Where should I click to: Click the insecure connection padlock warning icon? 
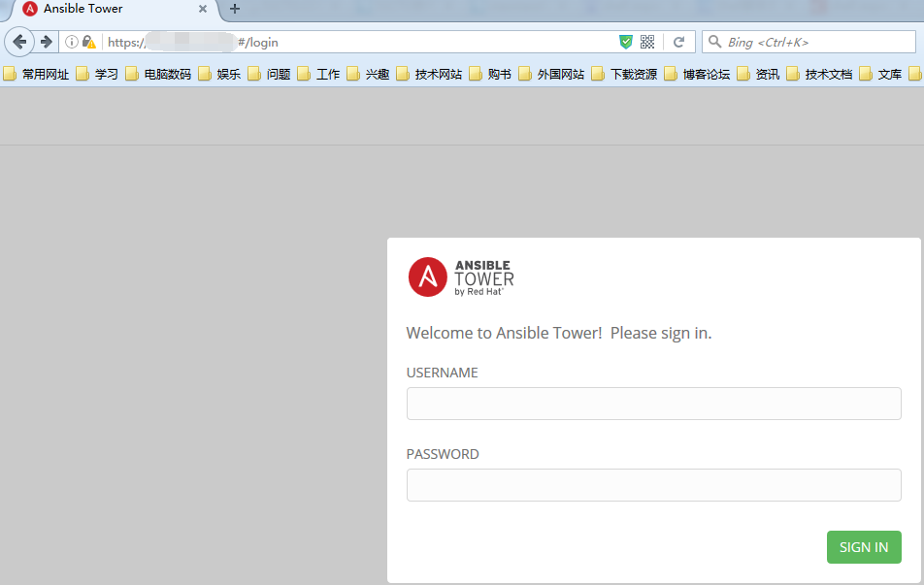[x=89, y=42]
